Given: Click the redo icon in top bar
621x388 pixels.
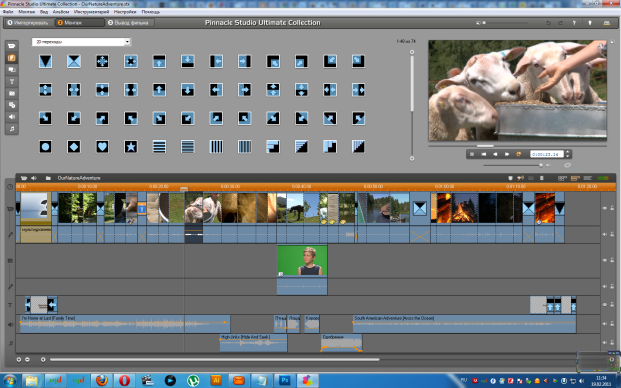Looking at the screenshot, I should [560, 23].
